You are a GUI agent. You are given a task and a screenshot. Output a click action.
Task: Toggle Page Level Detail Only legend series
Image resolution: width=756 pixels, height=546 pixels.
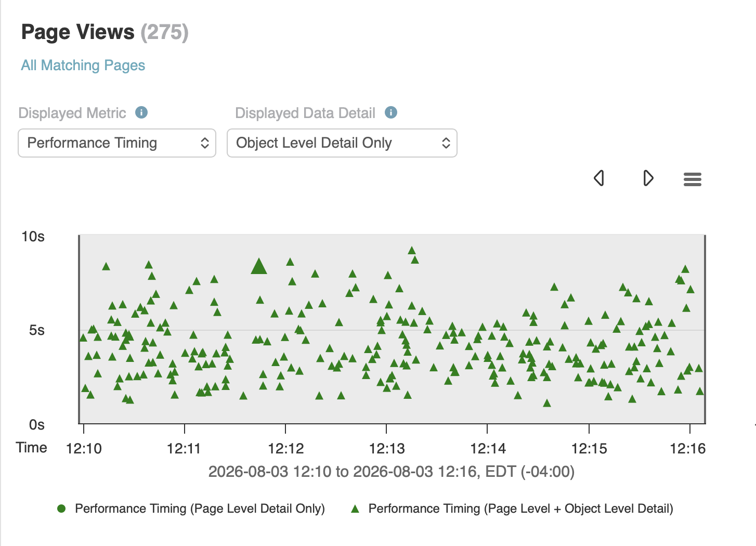[x=191, y=509]
